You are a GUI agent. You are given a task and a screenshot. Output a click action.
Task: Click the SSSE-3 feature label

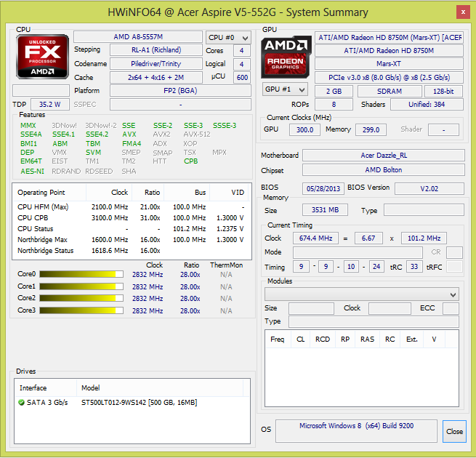tap(225, 126)
